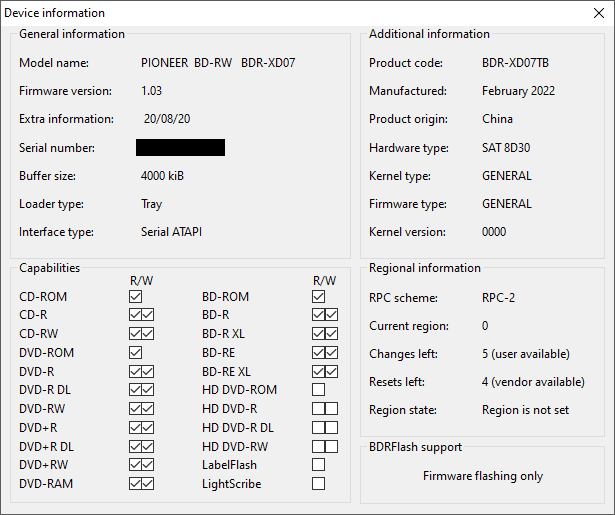Click resets left 4 (vendor available)
Viewport: 615px width, 515px height.
533,382
